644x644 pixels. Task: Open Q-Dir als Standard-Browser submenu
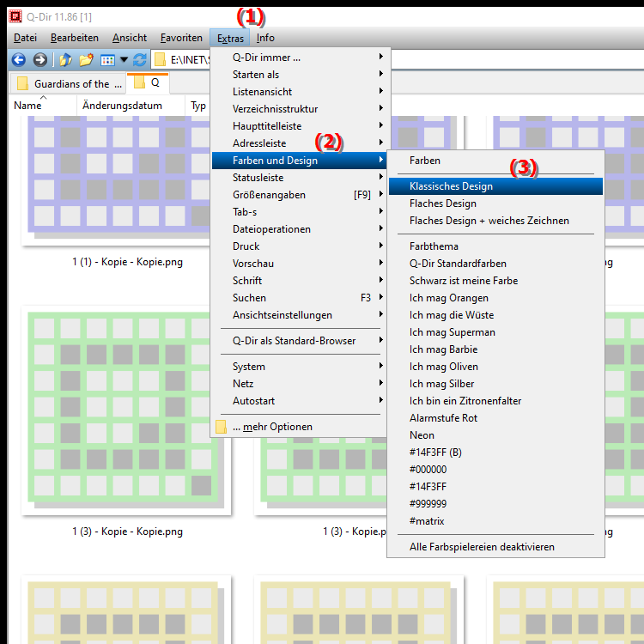pyautogui.click(x=299, y=341)
